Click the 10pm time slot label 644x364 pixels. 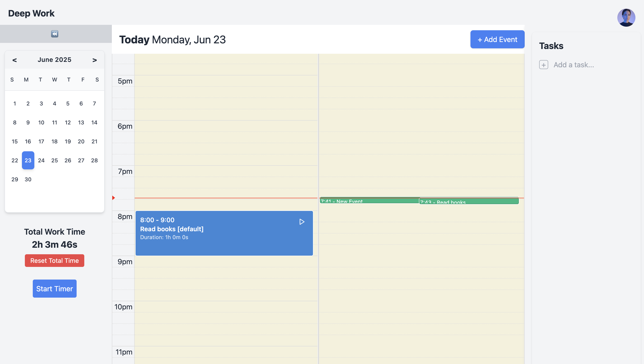coord(123,307)
